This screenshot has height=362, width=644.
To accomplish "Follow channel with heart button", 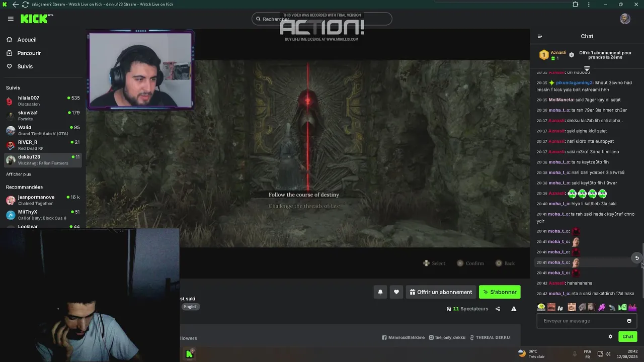I will coord(396,292).
